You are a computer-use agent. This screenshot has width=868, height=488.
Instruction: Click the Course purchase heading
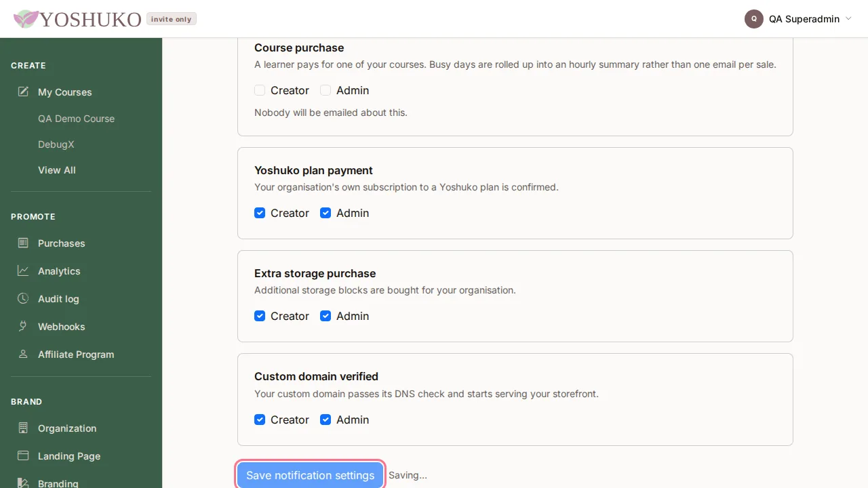(299, 47)
